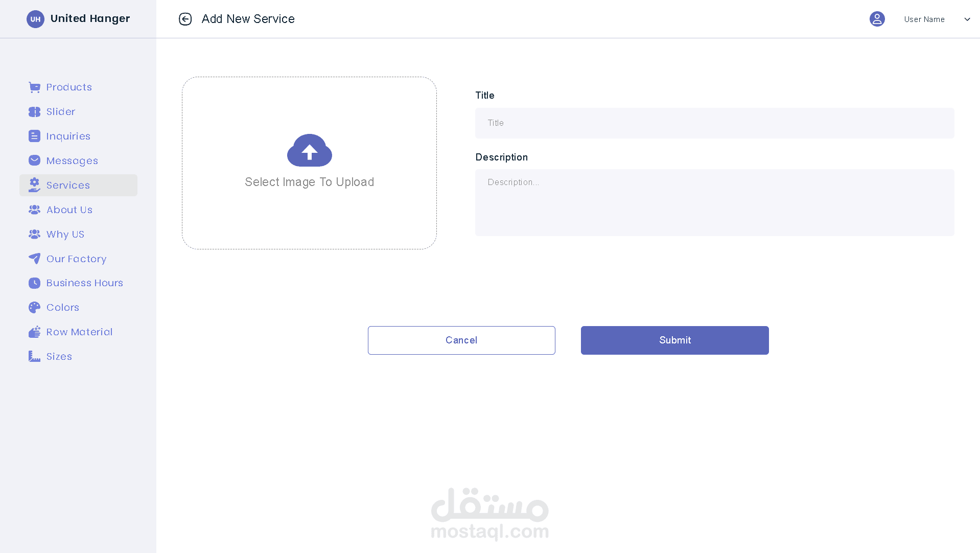Screen dimensions: 980x553
Task: Click the Row Material hand icon
Action: click(x=34, y=332)
